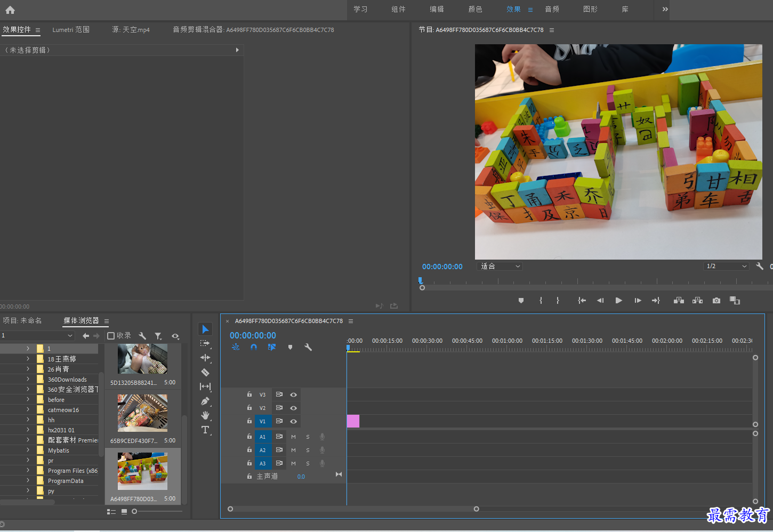The image size is (773, 532).
Task: Play the sequence in Program monitor
Action: [618, 301]
